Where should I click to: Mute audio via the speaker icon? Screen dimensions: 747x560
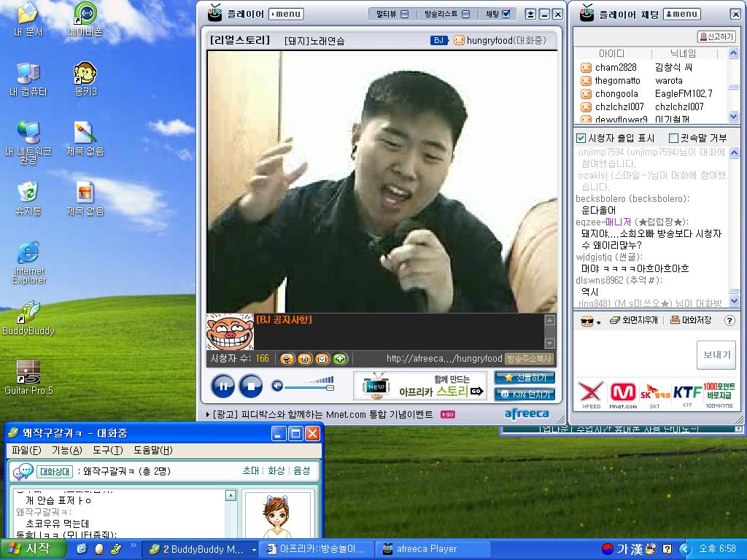277,386
